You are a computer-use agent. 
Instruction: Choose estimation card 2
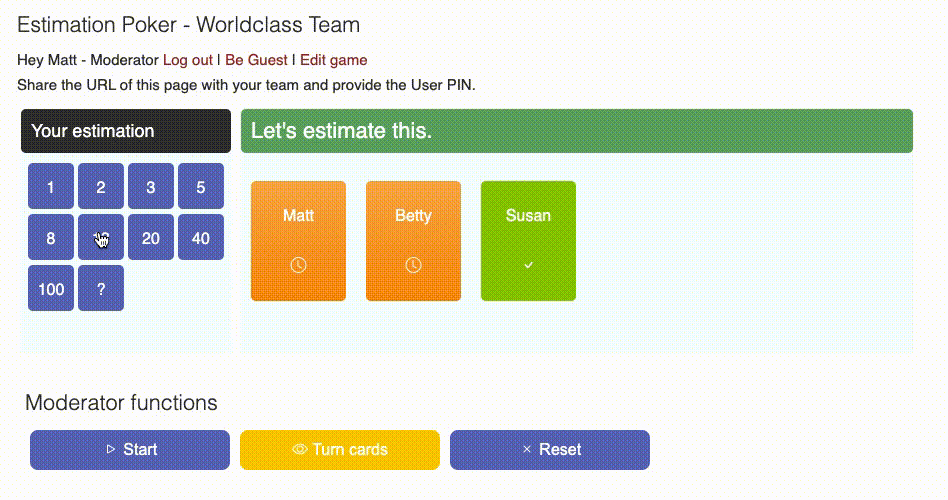click(101, 187)
